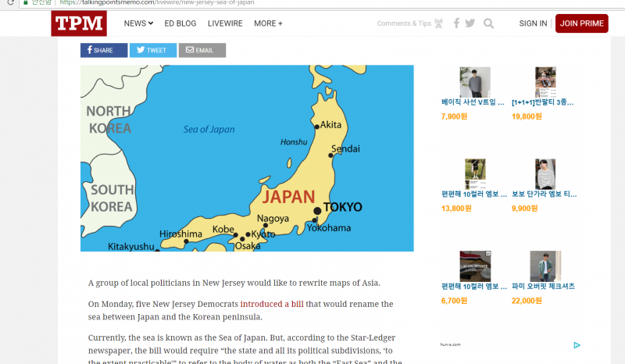Go to the LIVEWIRE section
This screenshot has width=625, height=364.
[x=225, y=23]
